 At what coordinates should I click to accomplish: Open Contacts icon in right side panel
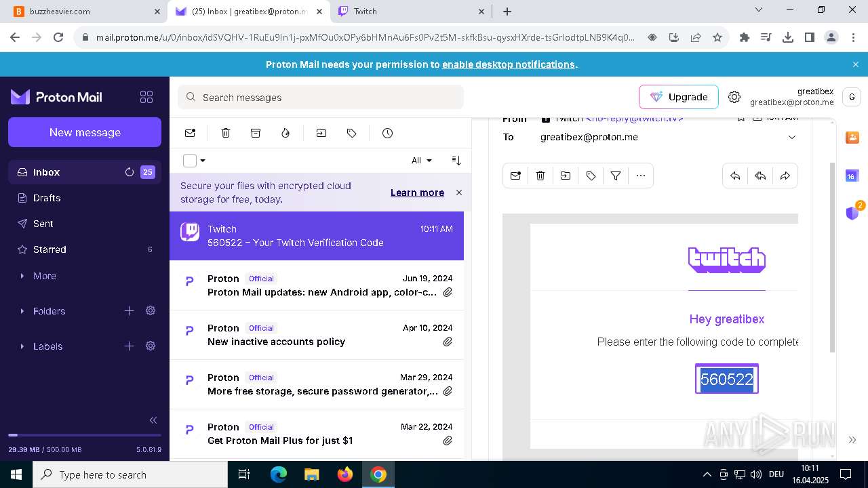852,138
